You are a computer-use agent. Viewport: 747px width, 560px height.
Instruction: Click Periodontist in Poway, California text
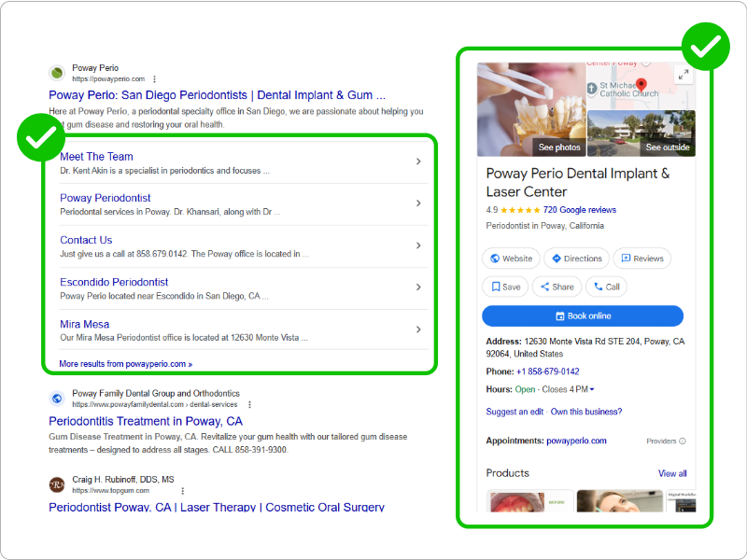544,226
